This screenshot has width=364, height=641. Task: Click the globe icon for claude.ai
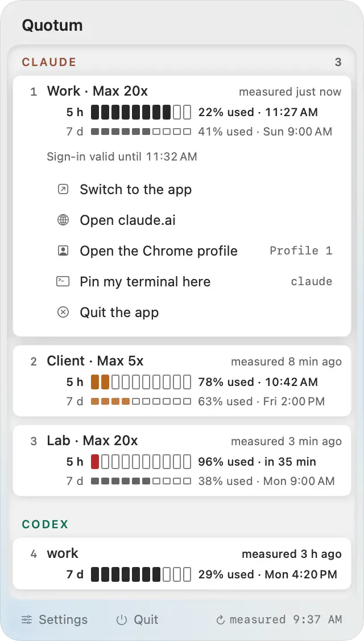point(63,220)
